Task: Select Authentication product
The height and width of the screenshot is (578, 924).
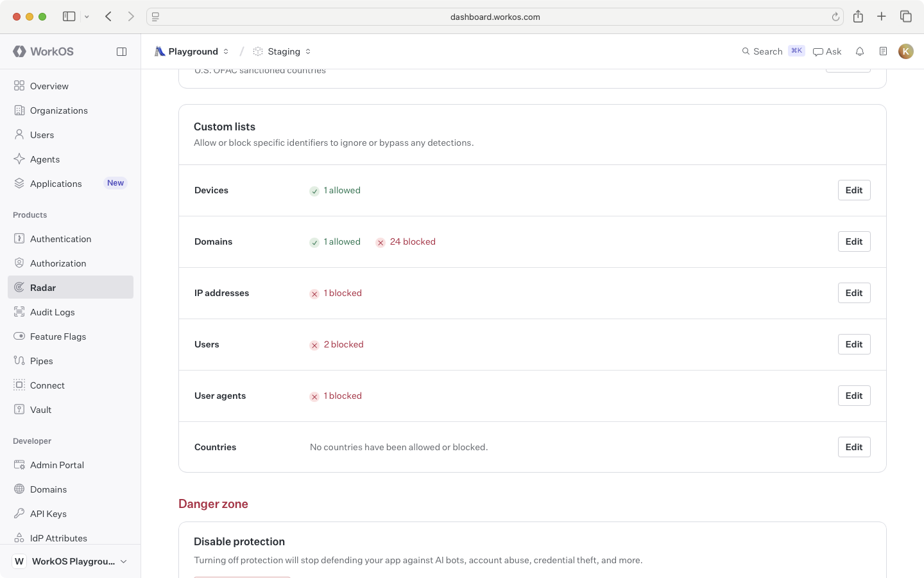Action: [x=71, y=239]
